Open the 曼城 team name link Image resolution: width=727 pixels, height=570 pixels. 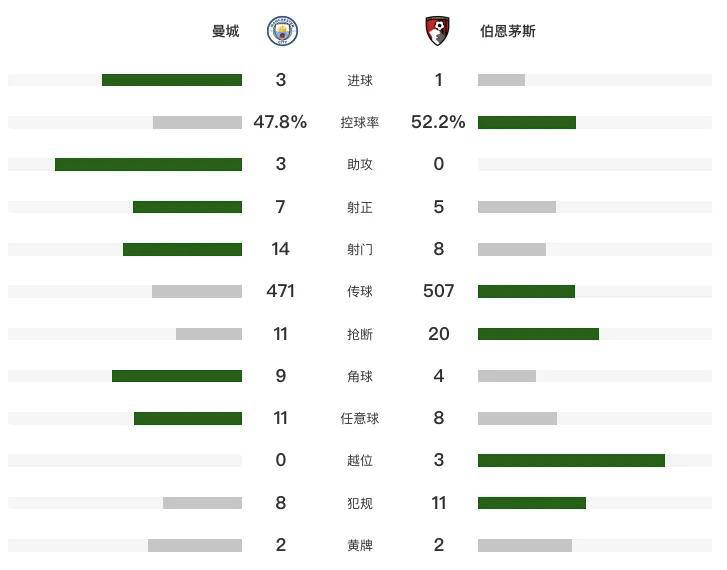225,31
